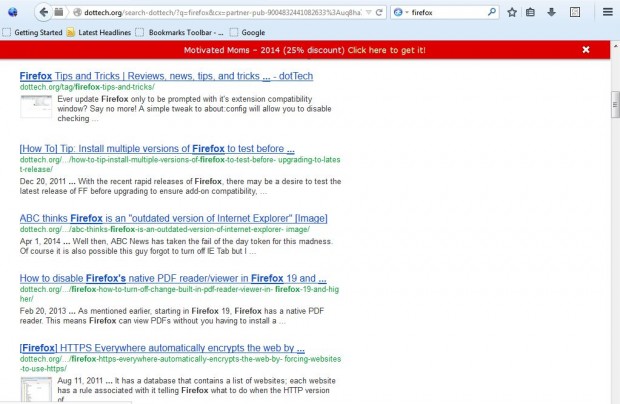The height and width of the screenshot is (404, 620).
Task: Open Latest Headlines feed bookmark
Action: (99, 32)
